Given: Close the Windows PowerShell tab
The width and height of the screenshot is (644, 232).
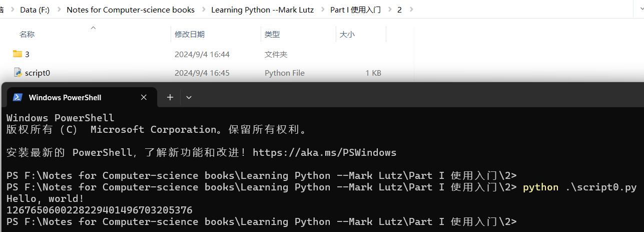Looking at the screenshot, I should coord(144,97).
